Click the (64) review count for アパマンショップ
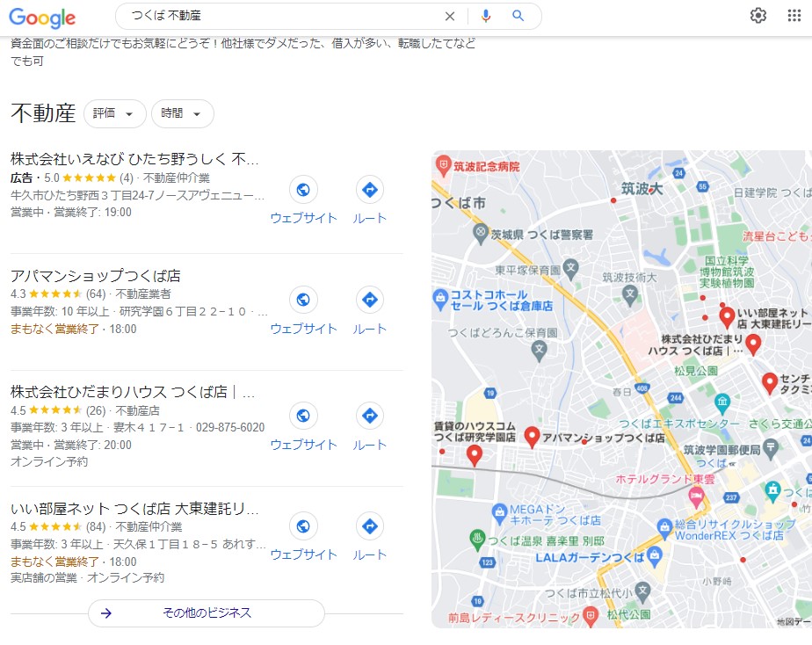The width and height of the screenshot is (812, 645). [95, 294]
